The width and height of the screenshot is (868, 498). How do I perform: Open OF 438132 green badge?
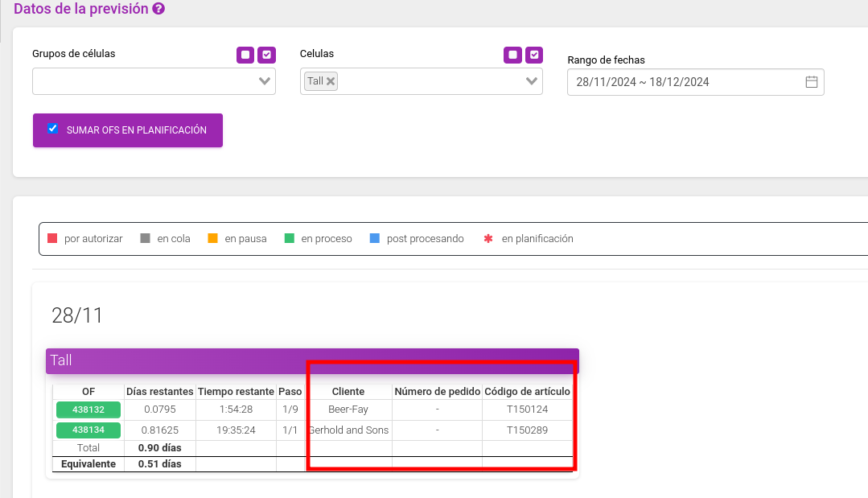(88, 410)
